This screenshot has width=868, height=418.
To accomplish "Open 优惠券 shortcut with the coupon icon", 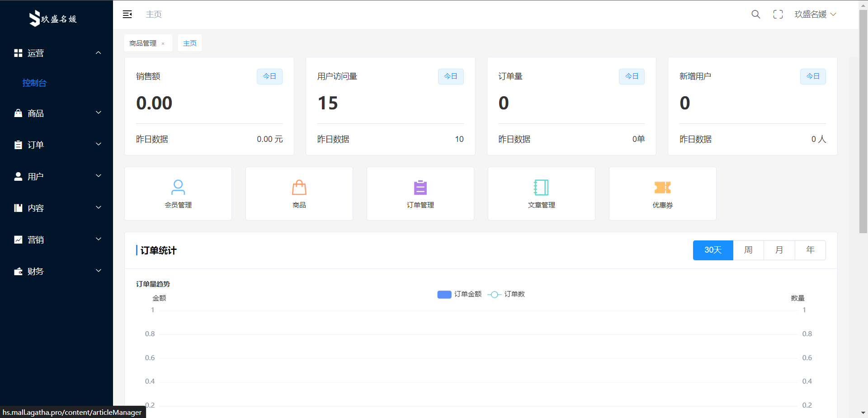I will pos(662,193).
